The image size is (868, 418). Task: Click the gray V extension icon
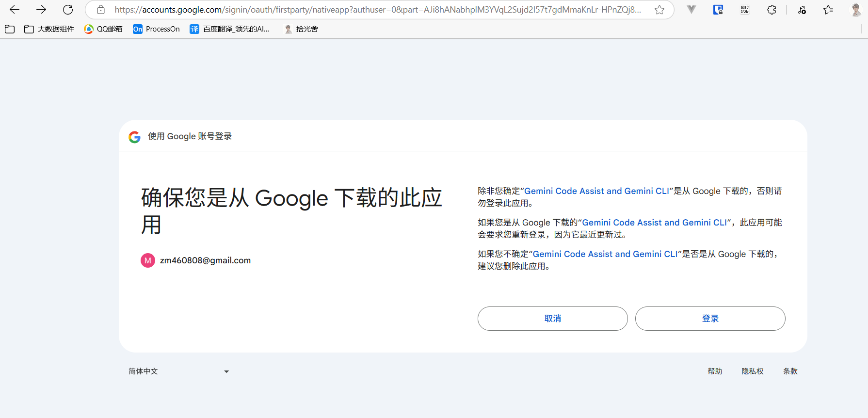(691, 10)
